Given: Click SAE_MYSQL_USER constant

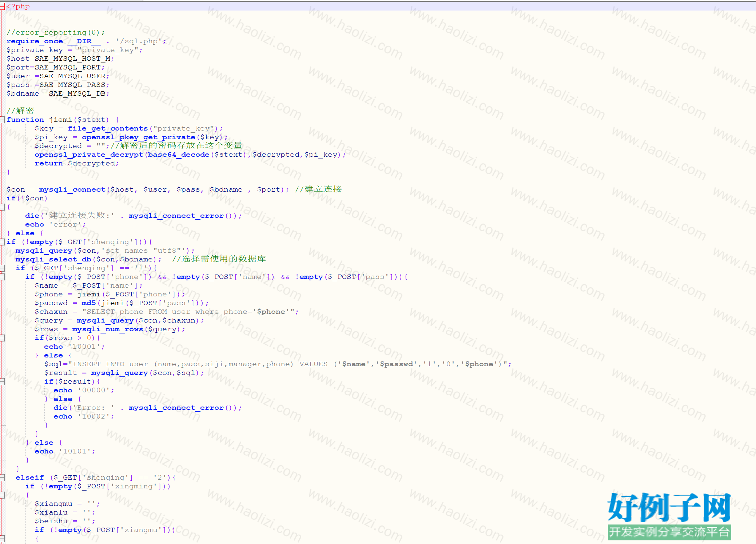Looking at the screenshot, I should [x=72, y=76].
